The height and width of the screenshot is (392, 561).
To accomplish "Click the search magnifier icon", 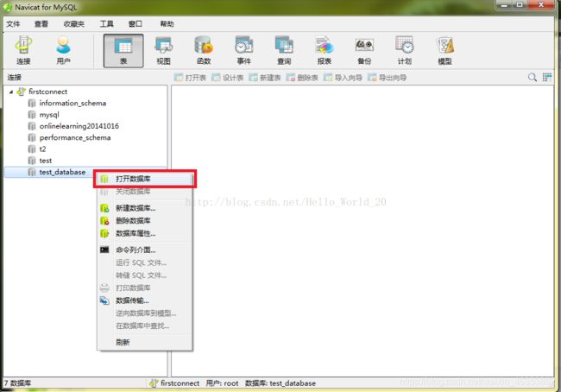I will pos(533,77).
